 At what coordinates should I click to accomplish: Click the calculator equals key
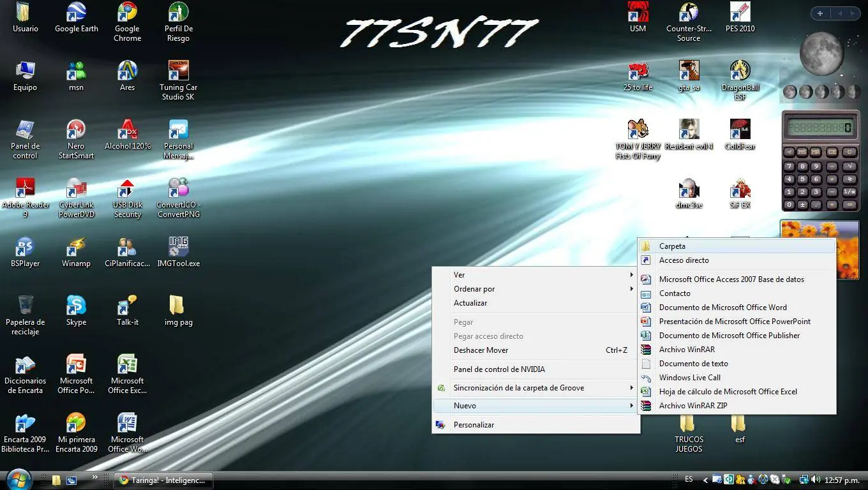click(849, 205)
